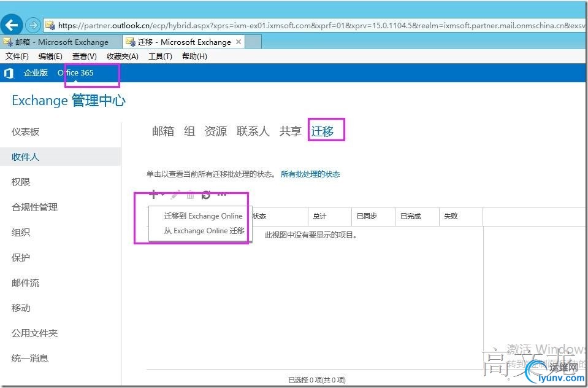Select 仪表板 in the left navigation
This screenshot has width=588, height=388.
[26, 132]
